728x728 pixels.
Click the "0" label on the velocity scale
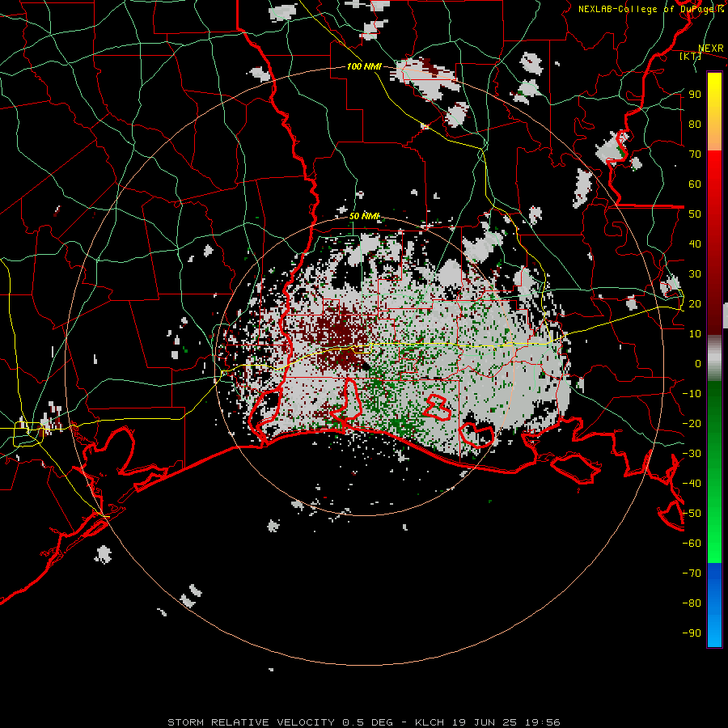pyautogui.click(x=698, y=364)
